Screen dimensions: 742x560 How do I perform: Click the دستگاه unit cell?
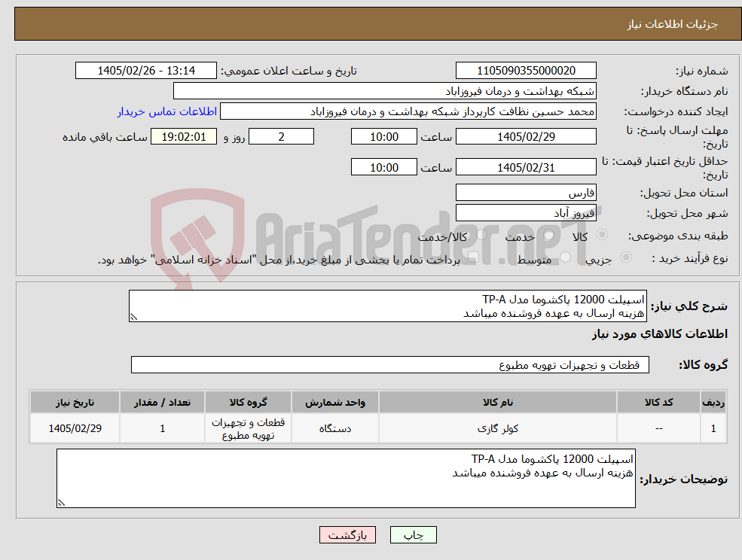click(x=335, y=428)
